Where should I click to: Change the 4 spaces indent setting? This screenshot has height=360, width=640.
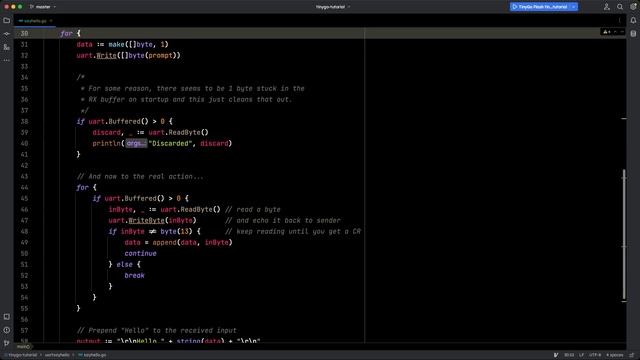(615, 355)
